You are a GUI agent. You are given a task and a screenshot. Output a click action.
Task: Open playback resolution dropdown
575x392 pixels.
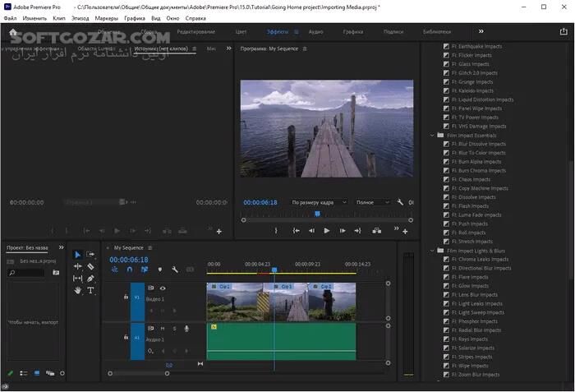(x=372, y=202)
